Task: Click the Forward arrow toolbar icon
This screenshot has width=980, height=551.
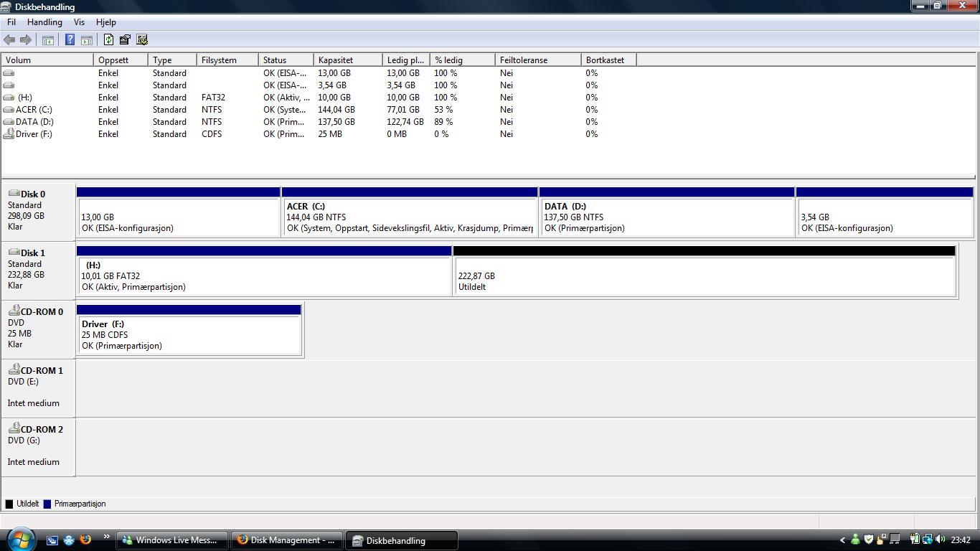Action: (x=26, y=40)
